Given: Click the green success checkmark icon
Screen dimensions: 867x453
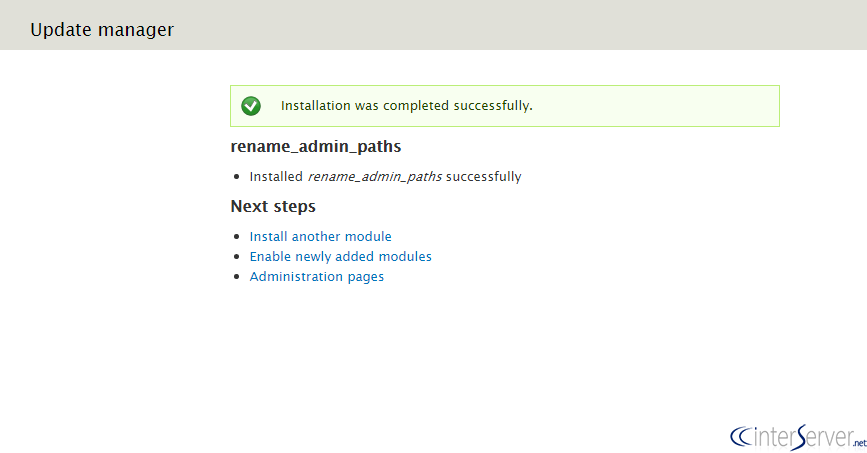Looking at the screenshot, I should 251,106.
